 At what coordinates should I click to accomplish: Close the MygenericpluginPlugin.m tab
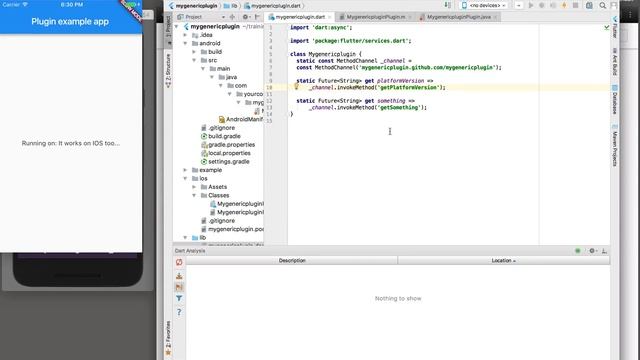coord(410,17)
